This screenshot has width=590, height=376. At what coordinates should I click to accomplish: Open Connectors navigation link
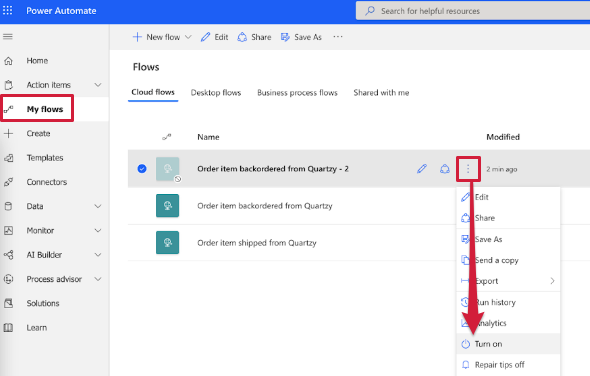pyautogui.click(x=47, y=182)
